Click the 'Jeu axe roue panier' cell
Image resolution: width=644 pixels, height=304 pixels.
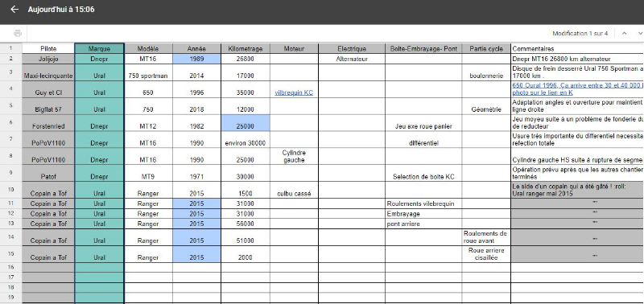423,123
